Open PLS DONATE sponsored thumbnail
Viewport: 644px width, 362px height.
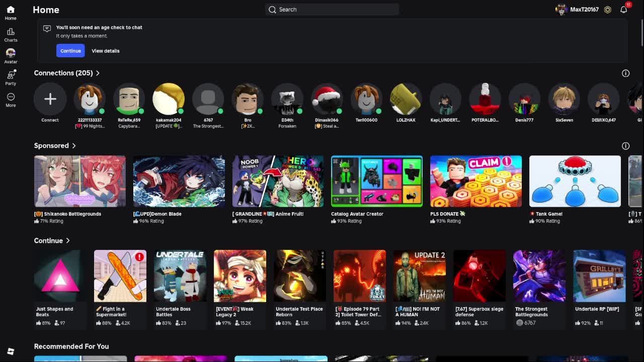click(x=476, y=181)
